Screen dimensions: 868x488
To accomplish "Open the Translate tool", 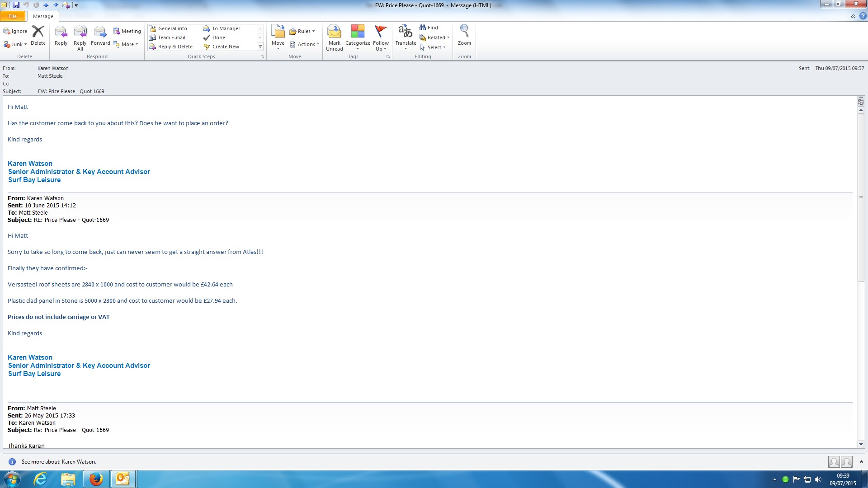I will pos(406,33).
